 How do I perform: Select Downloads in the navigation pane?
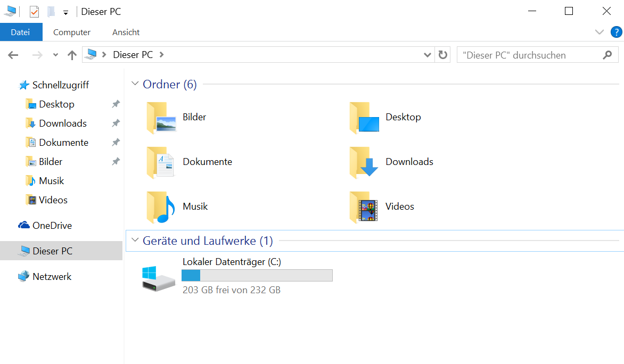(62, 123)
